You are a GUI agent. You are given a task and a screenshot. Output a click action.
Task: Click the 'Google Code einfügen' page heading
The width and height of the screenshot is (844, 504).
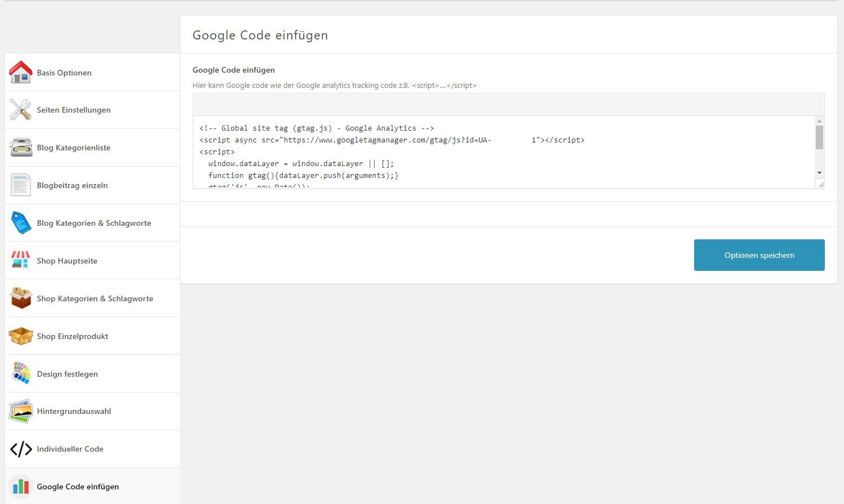260,35
